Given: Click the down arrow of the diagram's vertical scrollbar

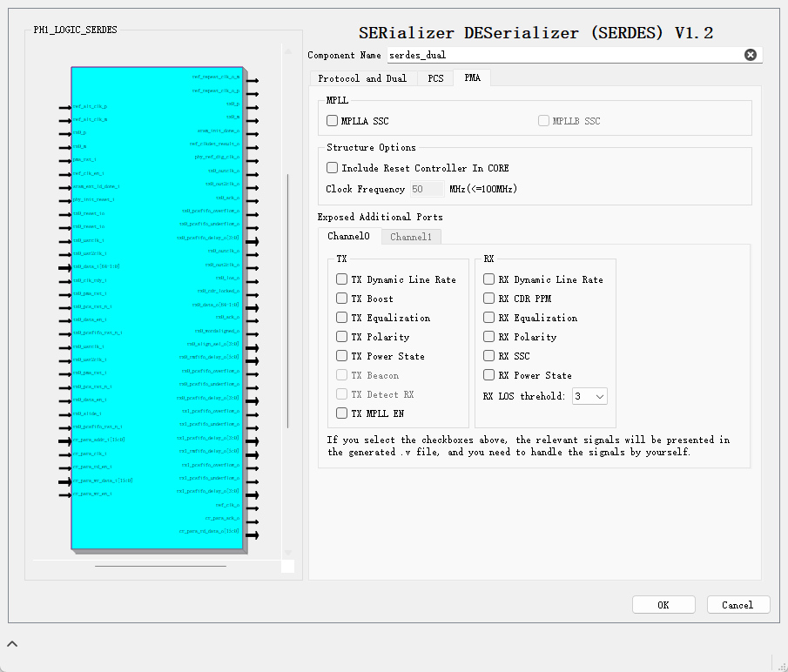Looking at the screenshot, I should [x=288, y=553].
